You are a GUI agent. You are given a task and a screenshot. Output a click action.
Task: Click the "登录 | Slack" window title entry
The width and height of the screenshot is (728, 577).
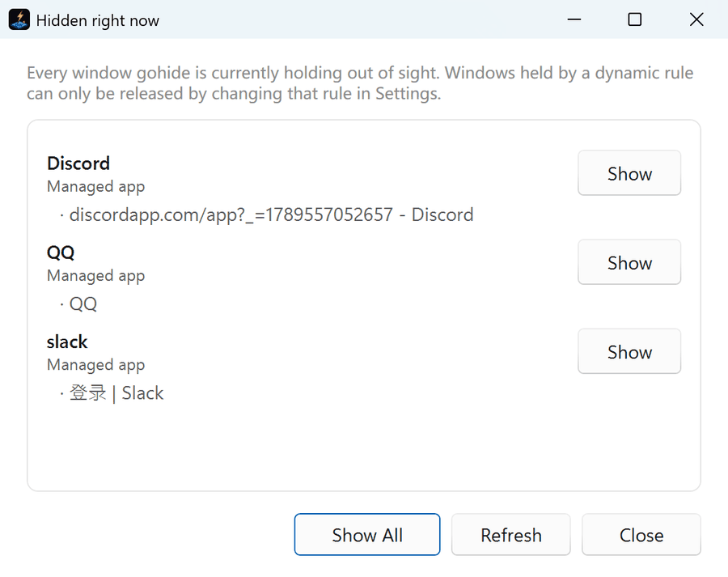112,393
